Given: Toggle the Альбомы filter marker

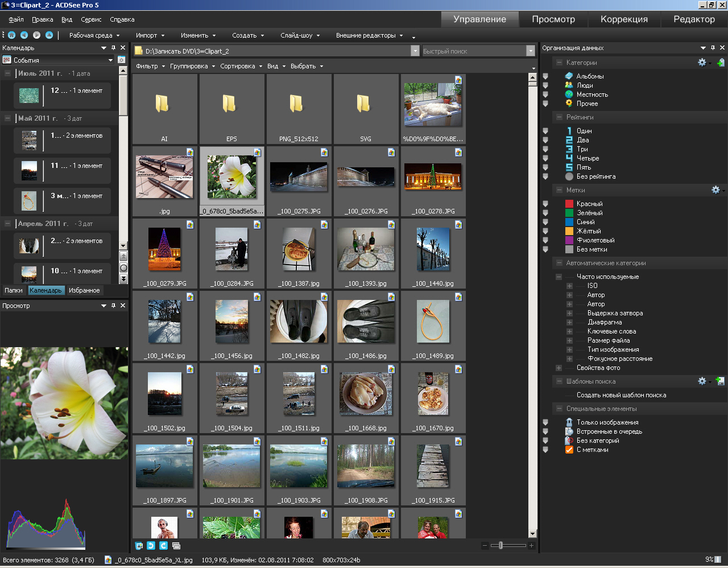Looking at the screenshot, I should click(545, 76).
